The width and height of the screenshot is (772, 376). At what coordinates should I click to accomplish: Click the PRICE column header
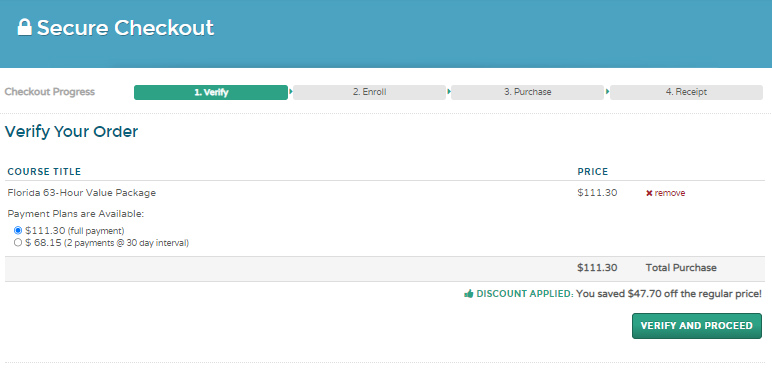tap(593, 172)
